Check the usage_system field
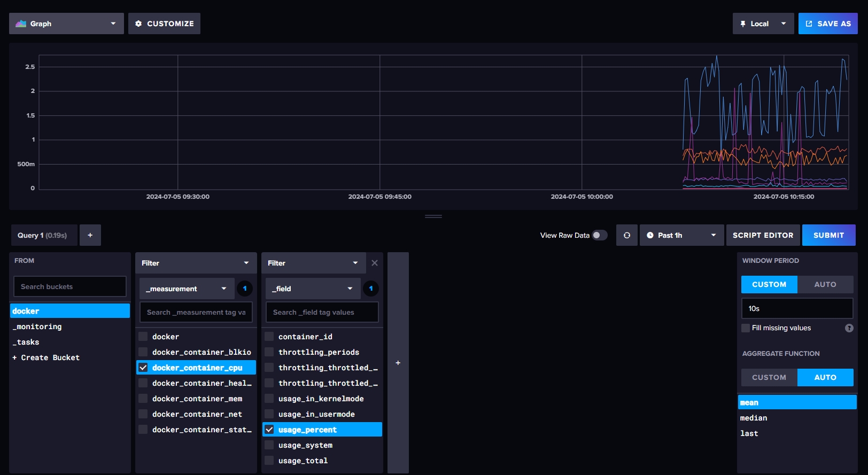 tap(269, 445)
